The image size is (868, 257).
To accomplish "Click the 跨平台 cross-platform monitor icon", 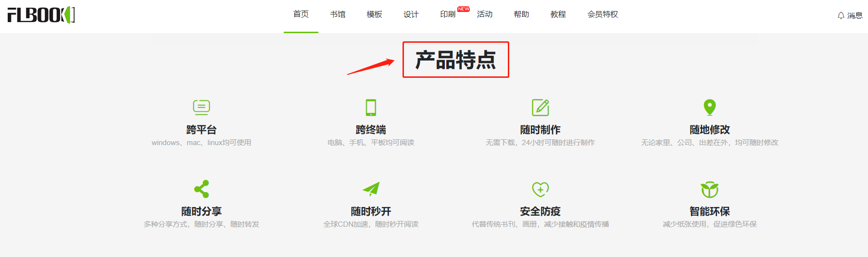I will 201,107.
